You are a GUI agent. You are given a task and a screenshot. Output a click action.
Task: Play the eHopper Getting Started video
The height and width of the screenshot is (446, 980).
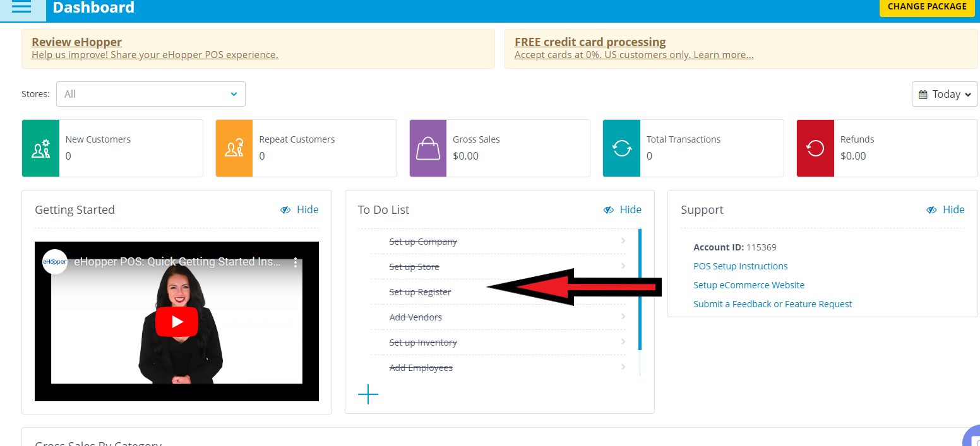pyautogui.click(x=177, y=322)
